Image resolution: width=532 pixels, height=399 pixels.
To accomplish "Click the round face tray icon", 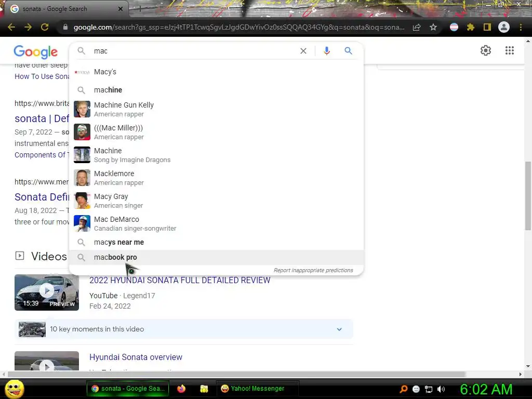I will 416,389.
